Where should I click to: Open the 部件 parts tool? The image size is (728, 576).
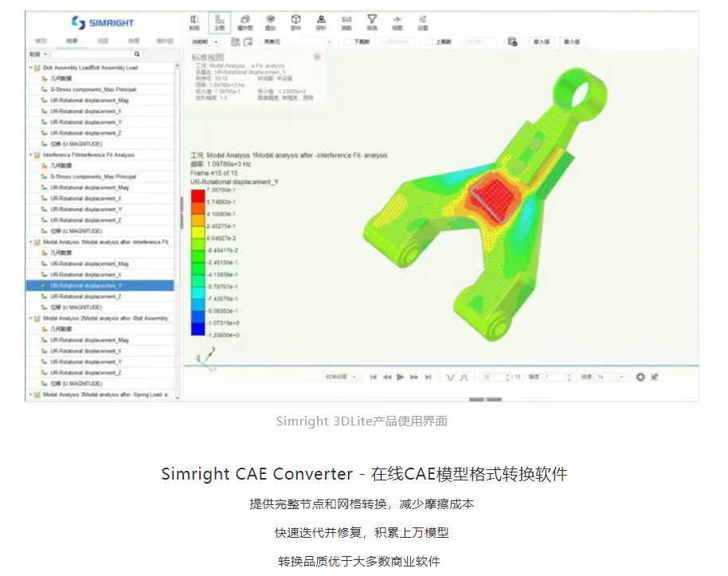(296, 22)
